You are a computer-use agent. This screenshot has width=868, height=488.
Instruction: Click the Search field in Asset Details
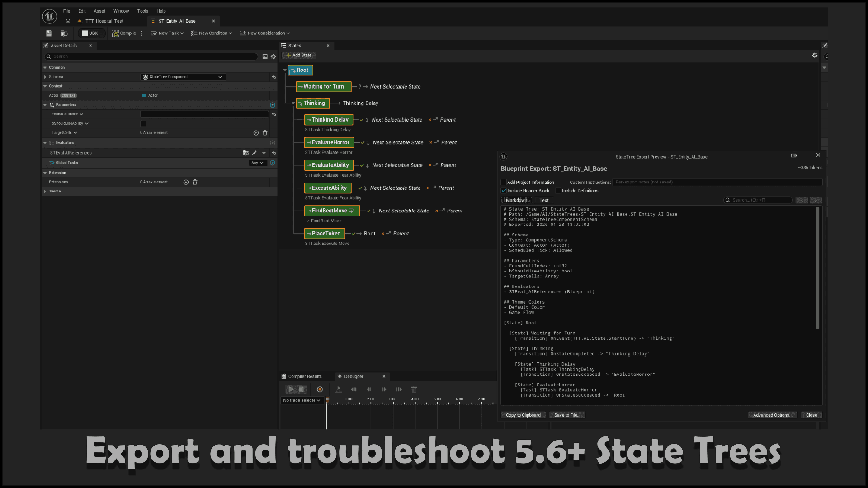point(151,56)
